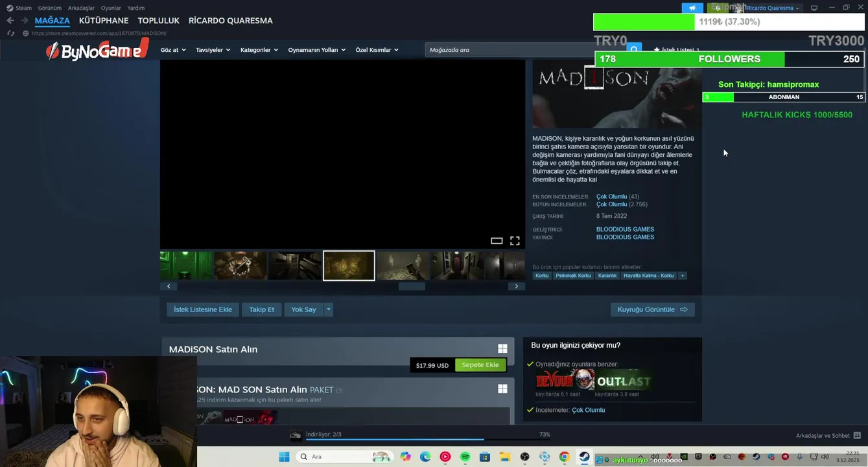The image size is (868, 467).
Task: Click the OUTLAST game thumbnail
Action: (x=624, y=380)
